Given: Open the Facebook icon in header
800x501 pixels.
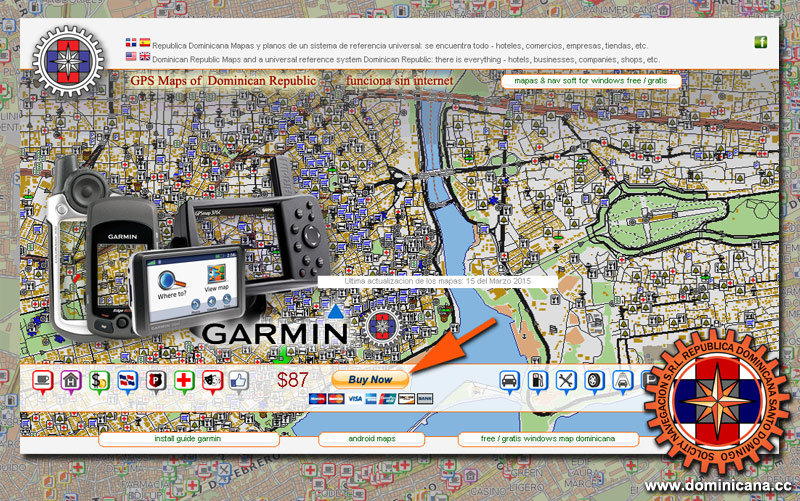Looking at the screenshot, I should point(761,42).
